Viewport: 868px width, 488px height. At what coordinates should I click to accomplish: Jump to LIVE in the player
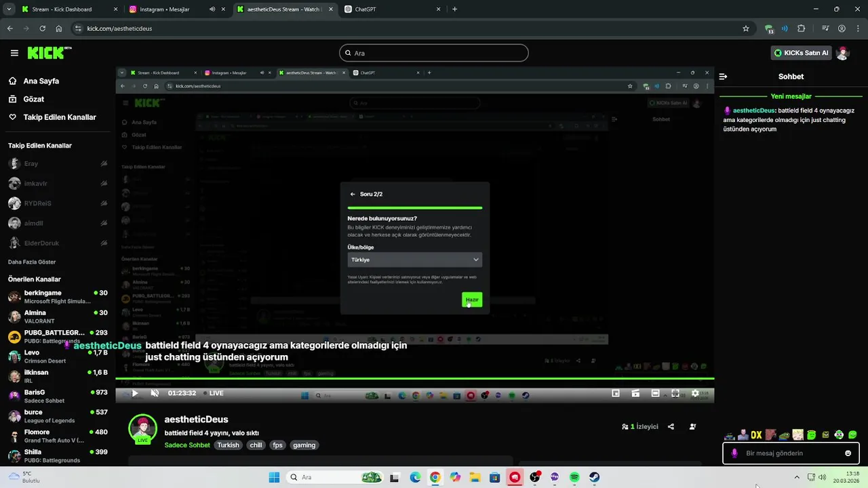click(x=214, y=393)
